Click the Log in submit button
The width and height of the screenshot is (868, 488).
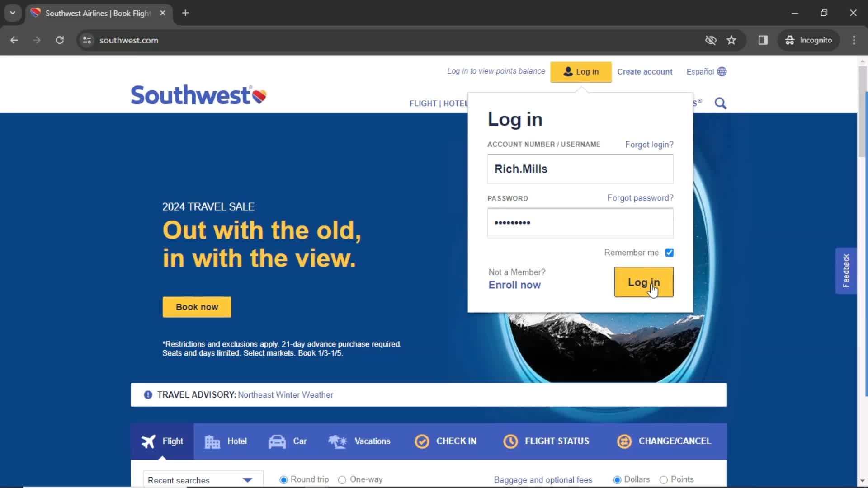tap(644, 282)
